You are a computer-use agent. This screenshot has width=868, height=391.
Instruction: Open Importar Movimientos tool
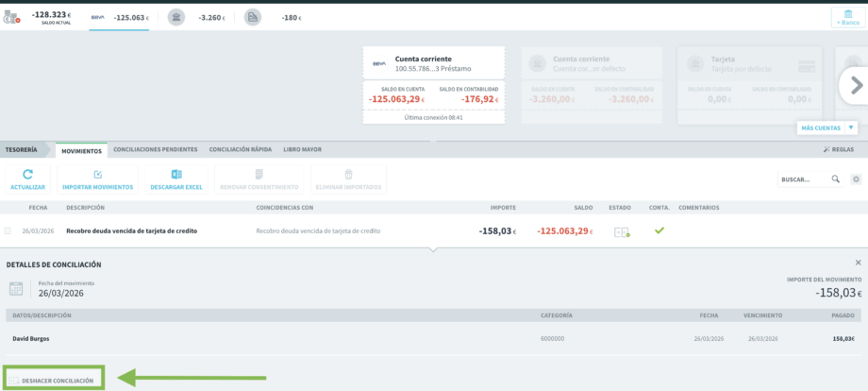click(98, 179)
